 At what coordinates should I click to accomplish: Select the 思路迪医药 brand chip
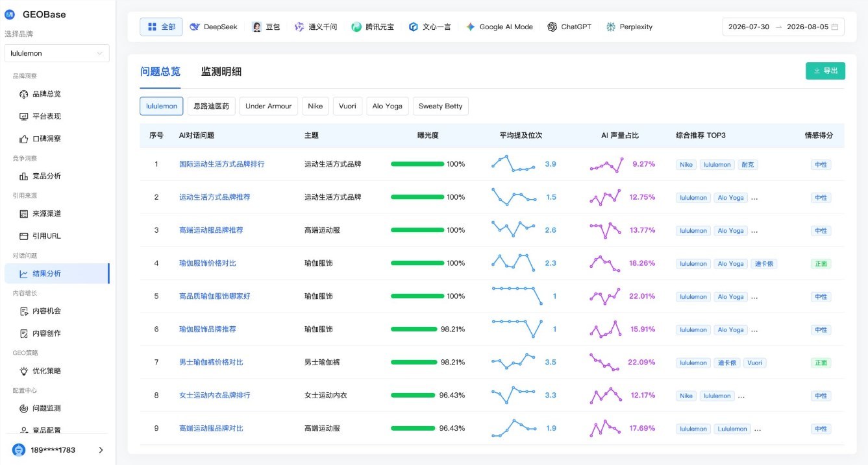coord(211,106)
